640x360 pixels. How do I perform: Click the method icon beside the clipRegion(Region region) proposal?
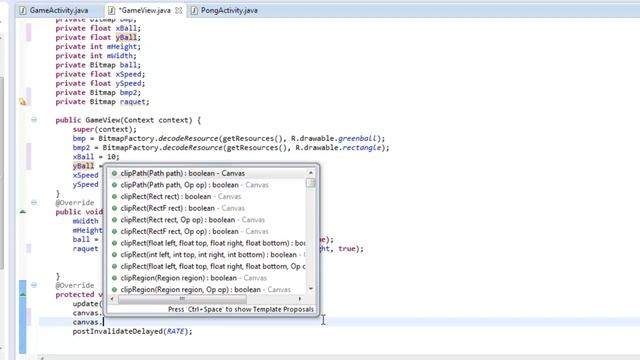click(x=114, y=278)
